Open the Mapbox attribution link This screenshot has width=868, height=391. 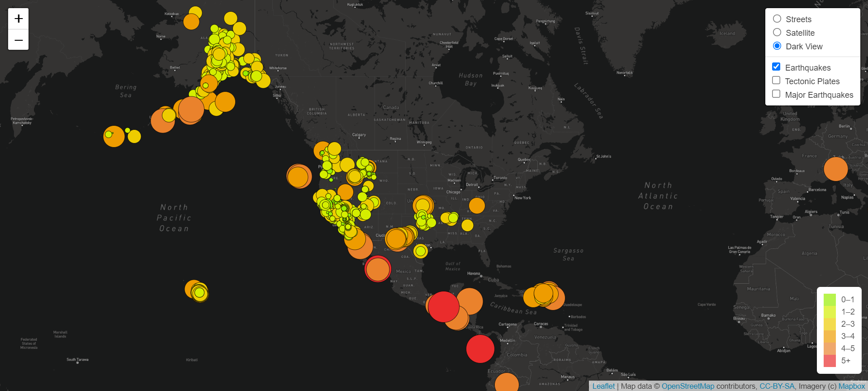coord(852,386)
